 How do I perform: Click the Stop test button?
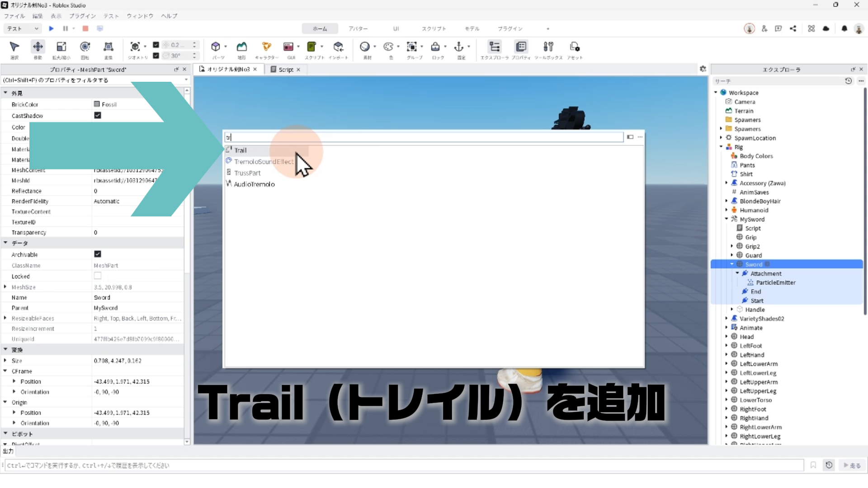pos(85,28)
